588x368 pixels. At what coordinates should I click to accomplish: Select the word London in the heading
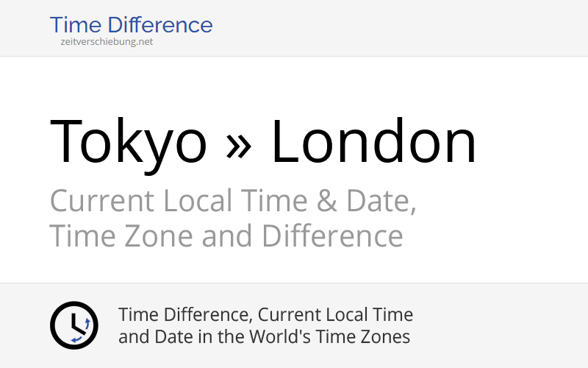[x=374, y=141]
